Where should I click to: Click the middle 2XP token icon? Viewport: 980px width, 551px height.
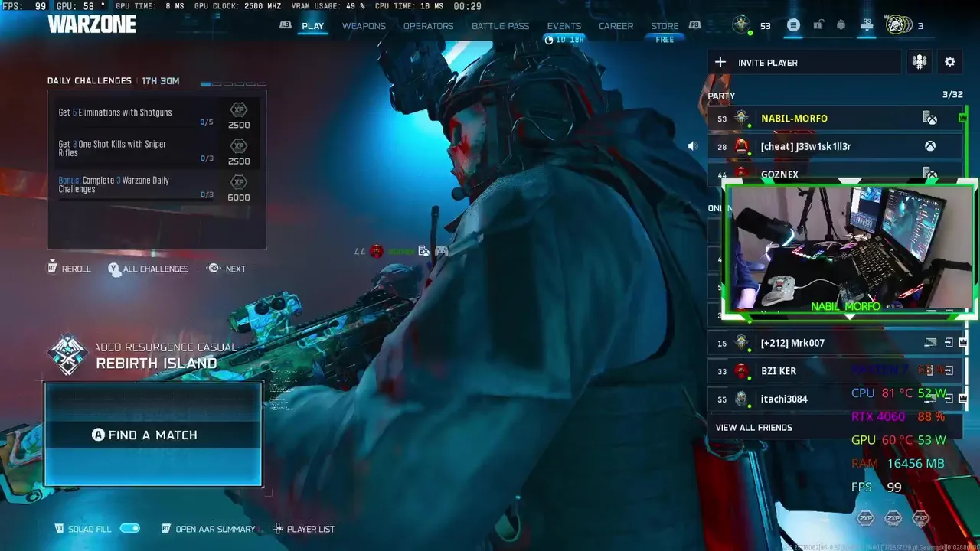(x=893, y=518)
